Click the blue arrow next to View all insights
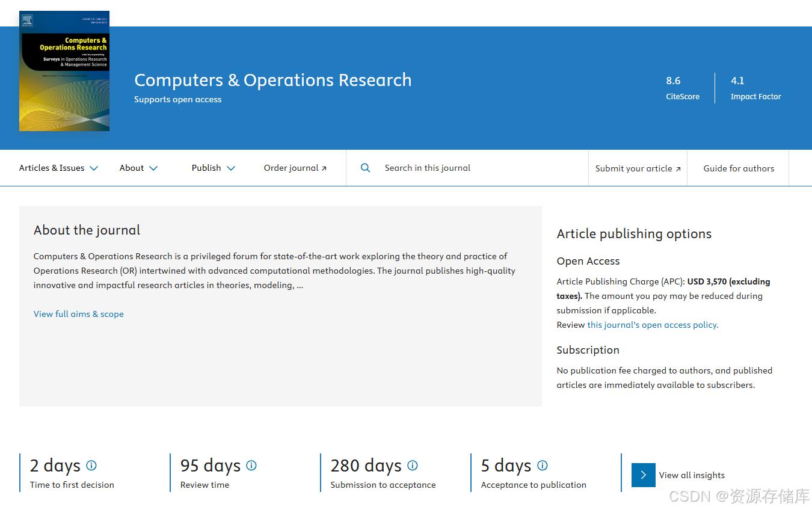 coord(643,475)
